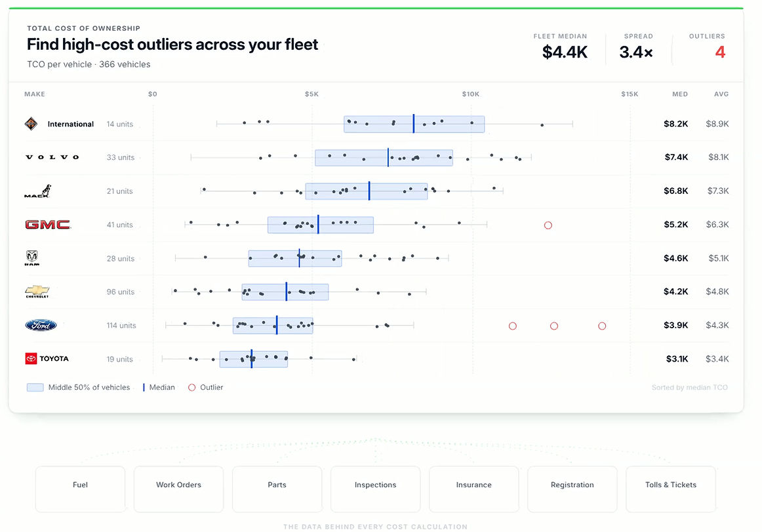This screenshot has height=532, width=762.
Task: Open the Fuel data card
Action: click(80, 489)
